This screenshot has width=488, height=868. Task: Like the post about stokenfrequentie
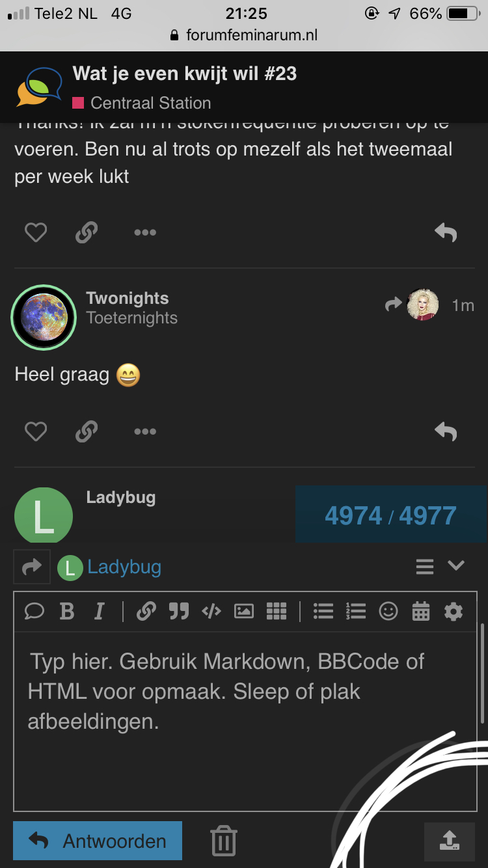pyautogui.click(x=36, y=232)
